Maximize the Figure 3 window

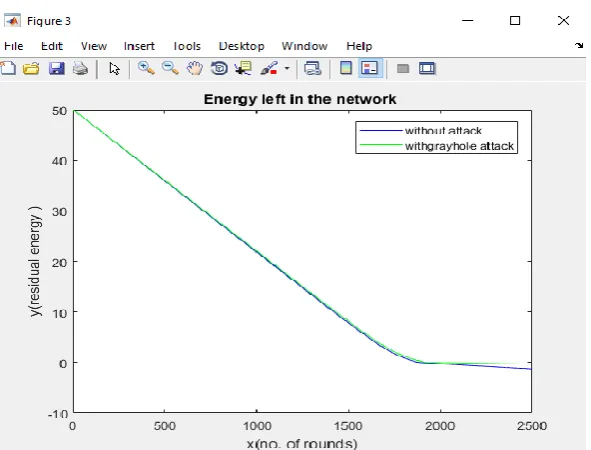coord(515,20)
